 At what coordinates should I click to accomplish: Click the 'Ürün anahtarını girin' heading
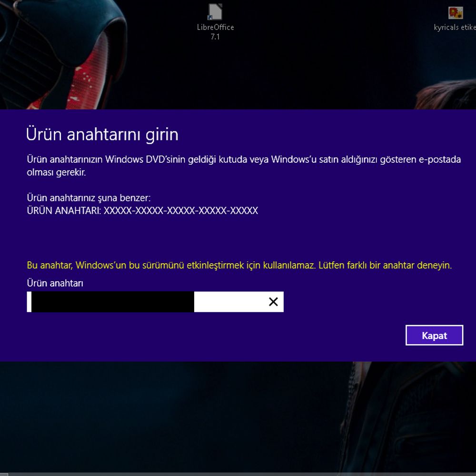102,134
